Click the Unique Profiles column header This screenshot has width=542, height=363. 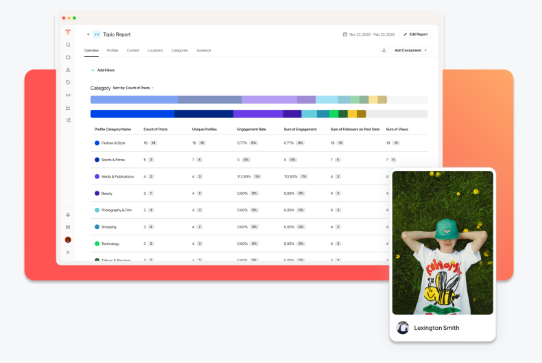pyautogui.click(x=204, y=129)
